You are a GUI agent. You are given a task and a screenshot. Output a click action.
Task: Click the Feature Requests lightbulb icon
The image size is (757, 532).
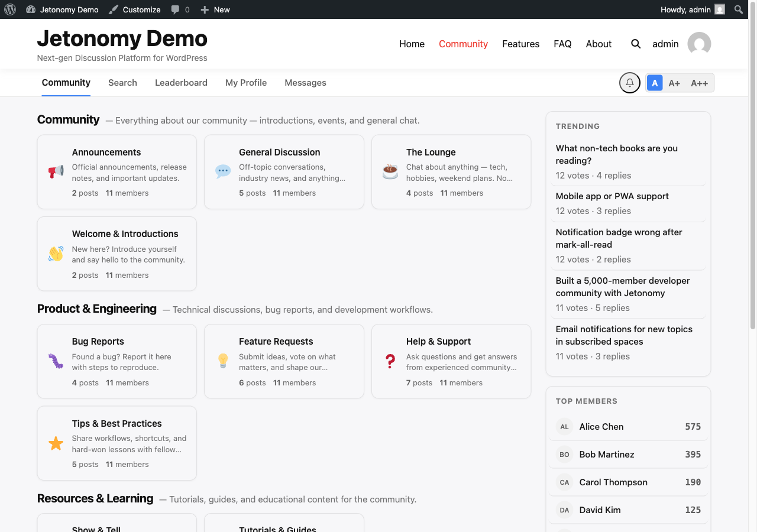223,361
